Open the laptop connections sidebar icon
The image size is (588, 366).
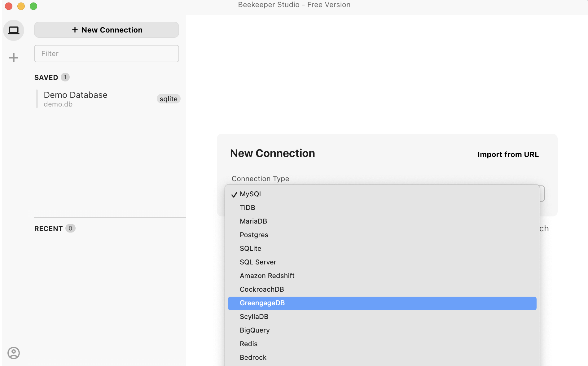click(x=14, y=30)
